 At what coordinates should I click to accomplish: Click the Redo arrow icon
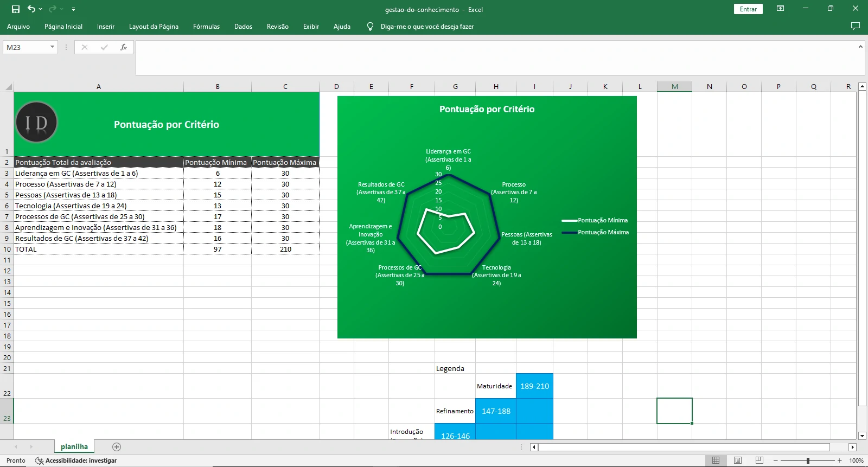[x=52, y=9]
